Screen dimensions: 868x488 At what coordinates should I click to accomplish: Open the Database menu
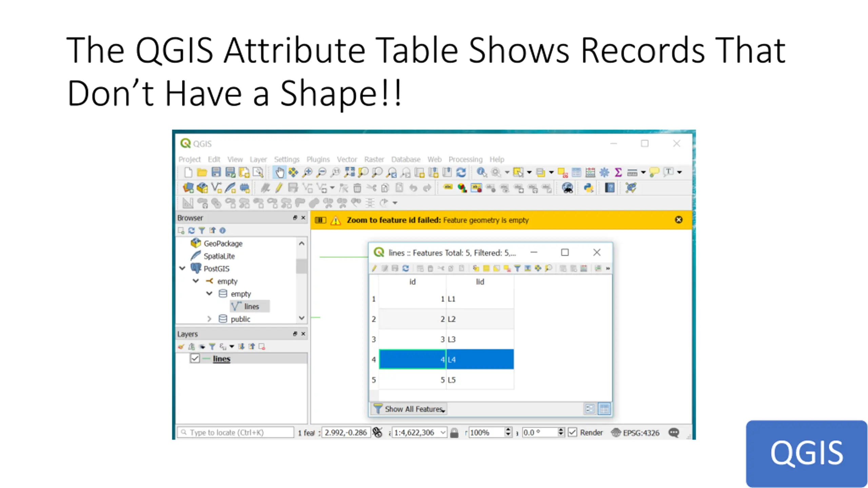(x=406, y=159)
